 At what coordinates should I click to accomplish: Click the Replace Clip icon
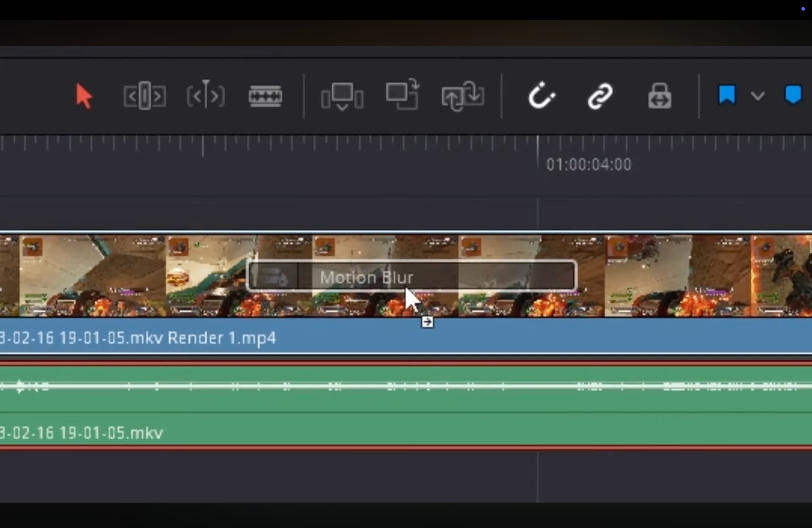click(x=463, y=96)
